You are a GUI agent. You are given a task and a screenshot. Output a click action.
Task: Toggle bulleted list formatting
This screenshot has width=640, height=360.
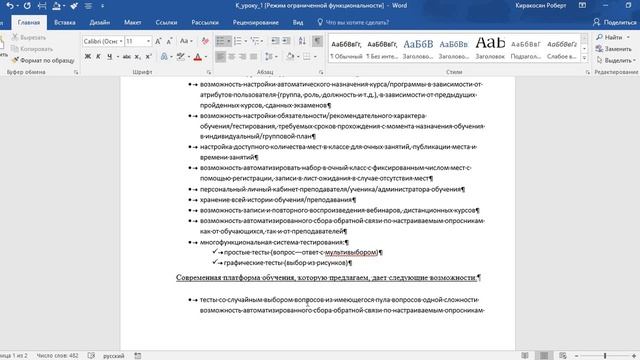pyautogui.click(x=220, y=41)
